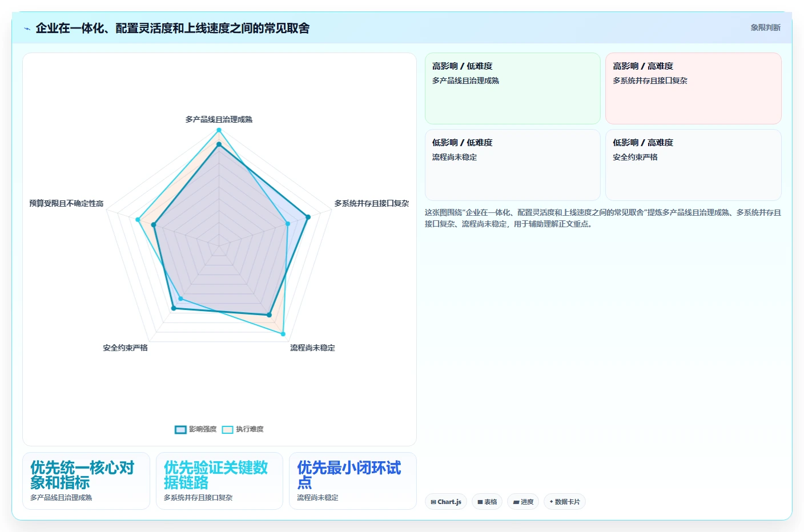Click the Chart.js tag icon
The height and width of the screenshot is (532, 804).
point(433,502)
